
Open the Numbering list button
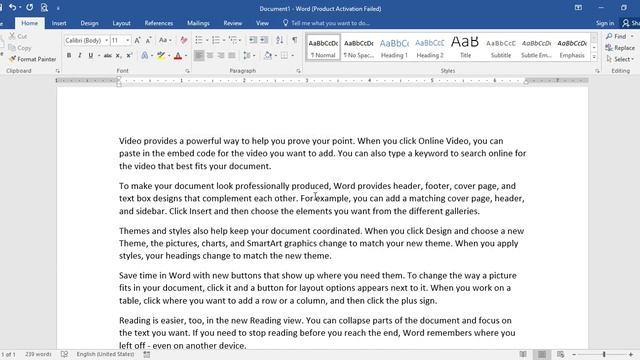tap(216, 40)
